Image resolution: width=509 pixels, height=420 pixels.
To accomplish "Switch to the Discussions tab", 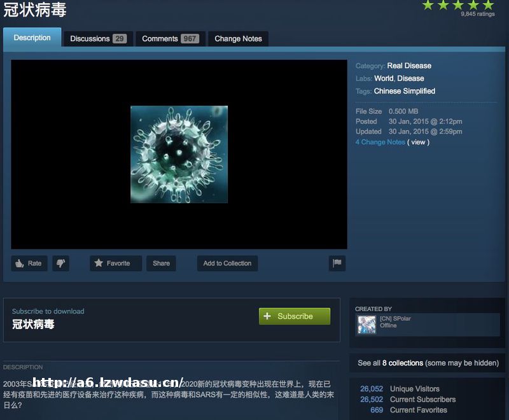I will coord(98,39).
